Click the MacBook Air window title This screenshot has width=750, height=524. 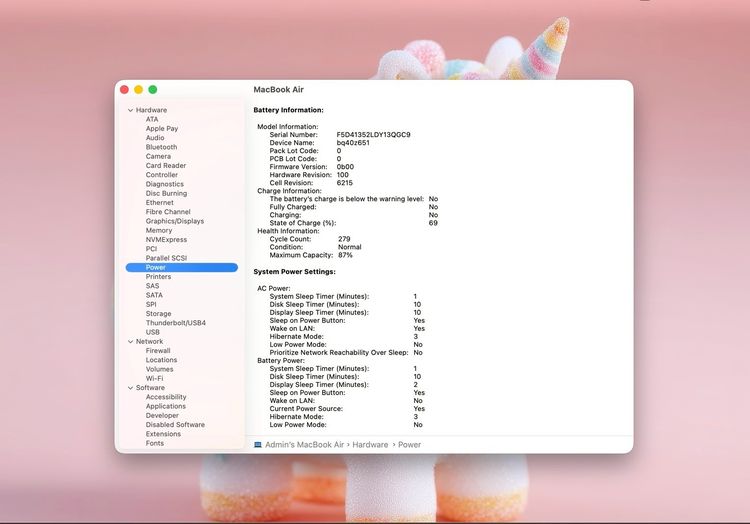278,89
